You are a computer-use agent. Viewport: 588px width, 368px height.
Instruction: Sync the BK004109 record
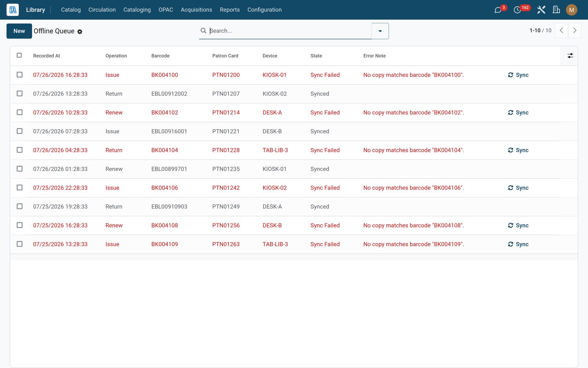pyautogui.click(x=518, y=244)
